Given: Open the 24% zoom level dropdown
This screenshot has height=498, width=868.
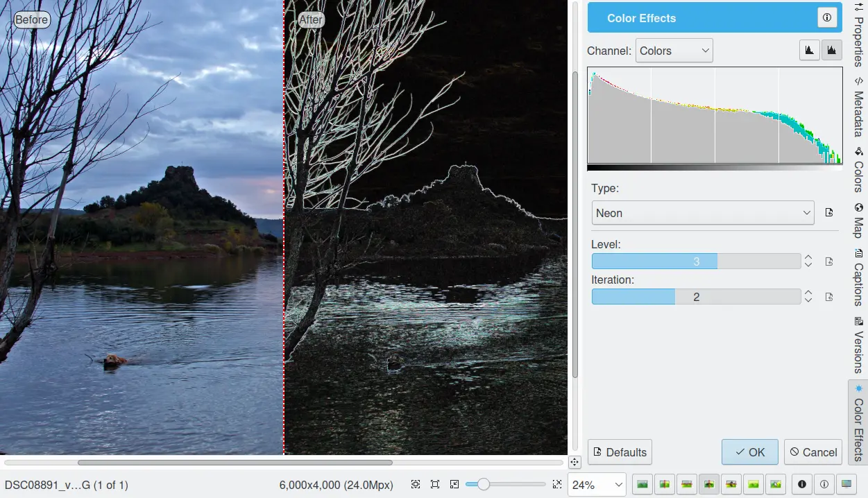Looking at the screenshot, I should (596, 484).
